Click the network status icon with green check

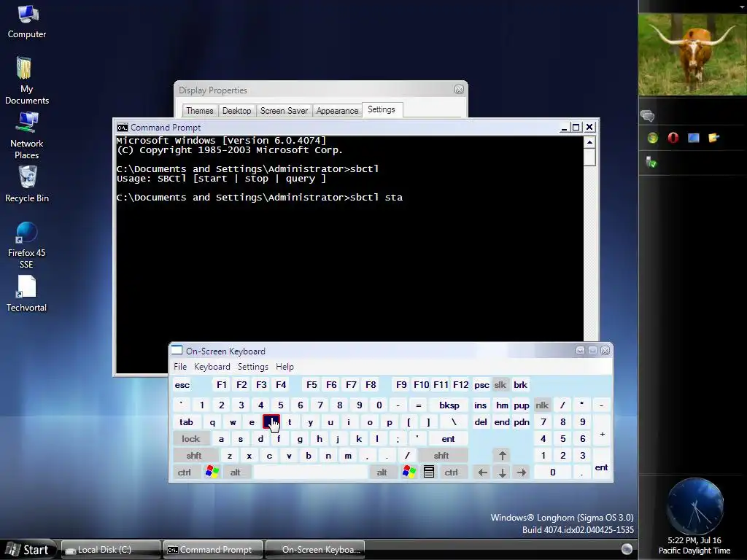click(651, 163)
